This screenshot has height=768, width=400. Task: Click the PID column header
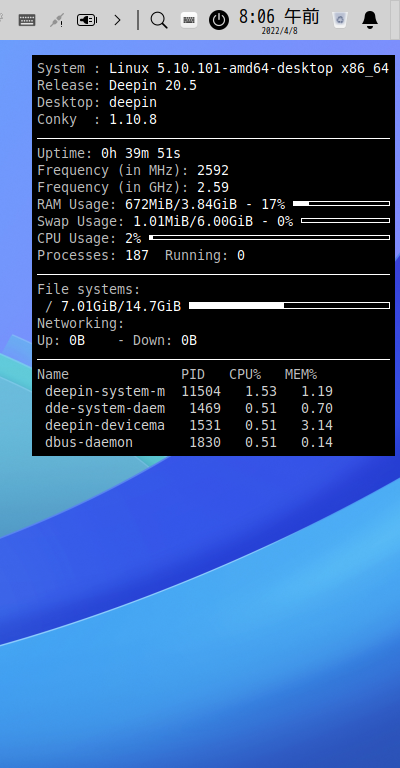[193, 374]
